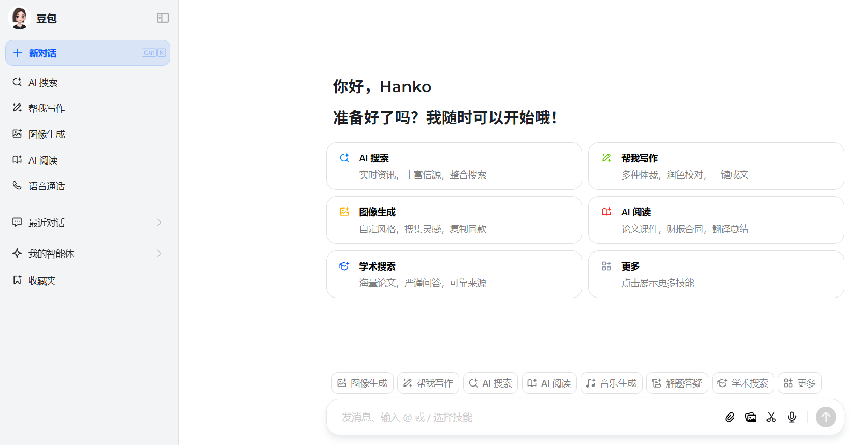Click the red book icon in AI 阅读 card

(606, 212)
